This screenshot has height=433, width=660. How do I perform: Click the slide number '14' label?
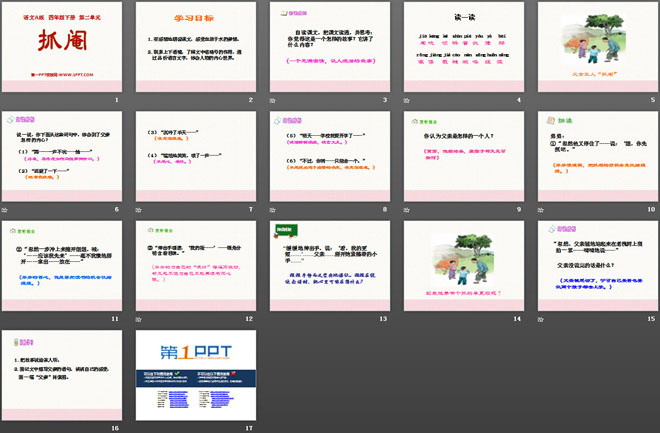tap(517, 319)
